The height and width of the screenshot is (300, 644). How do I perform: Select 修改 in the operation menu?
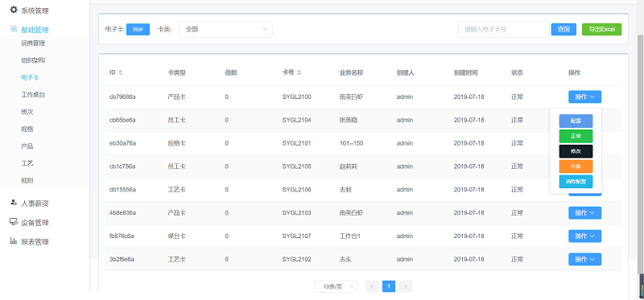pos(576,151)
